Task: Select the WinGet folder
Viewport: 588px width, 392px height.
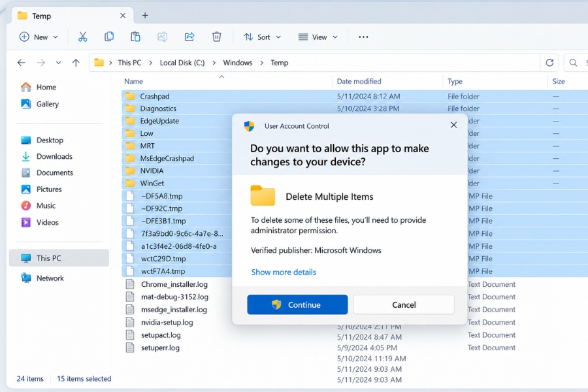Action: coord(152,183)
